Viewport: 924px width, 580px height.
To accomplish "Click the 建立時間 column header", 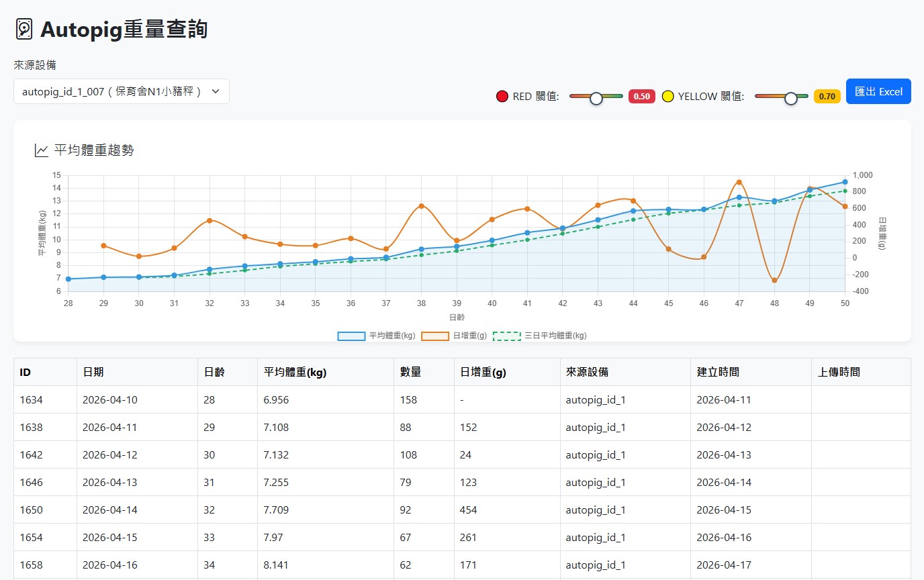I will point(751,372).
